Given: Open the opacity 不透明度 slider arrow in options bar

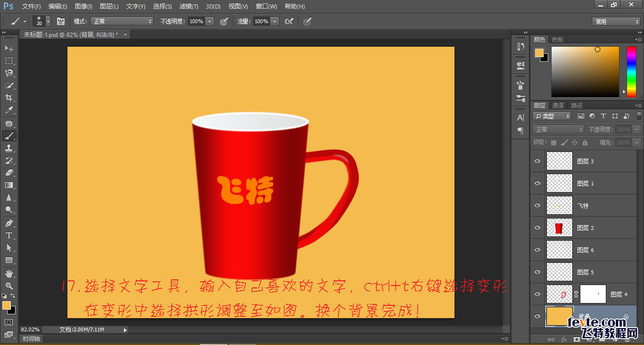Looking at the screenshot, I should click(210, 21).
